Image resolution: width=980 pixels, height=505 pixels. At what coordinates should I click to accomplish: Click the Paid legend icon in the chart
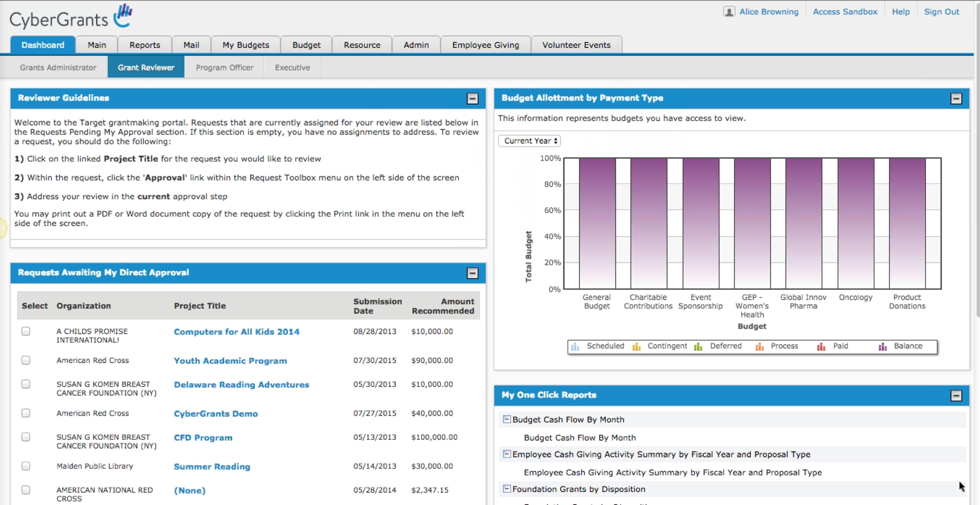click(821, 347)
